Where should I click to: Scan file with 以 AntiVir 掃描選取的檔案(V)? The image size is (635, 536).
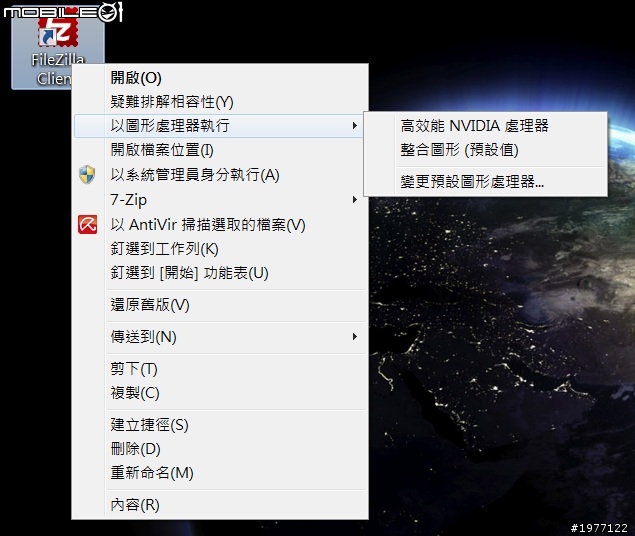pyautogui.click(x=220, y=224)
